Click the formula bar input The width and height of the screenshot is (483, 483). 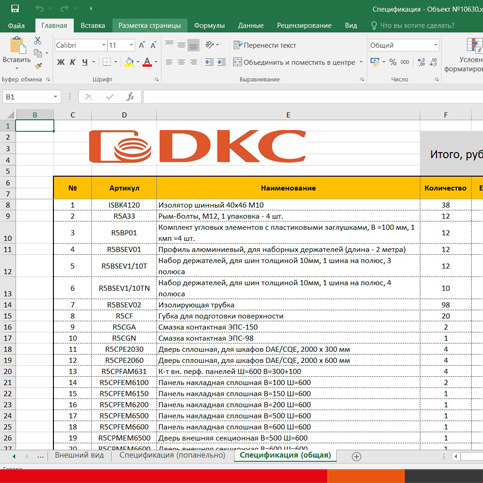313,97
